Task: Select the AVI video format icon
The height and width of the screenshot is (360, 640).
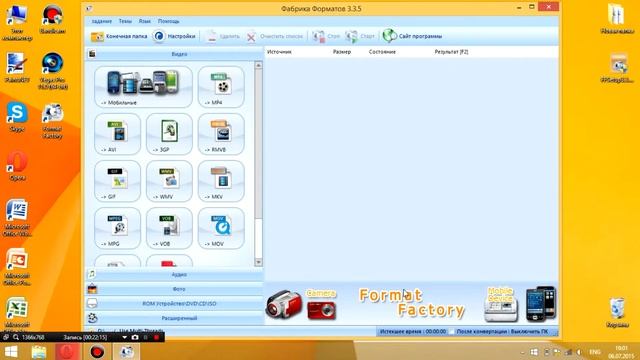Action: pos(118,134)
